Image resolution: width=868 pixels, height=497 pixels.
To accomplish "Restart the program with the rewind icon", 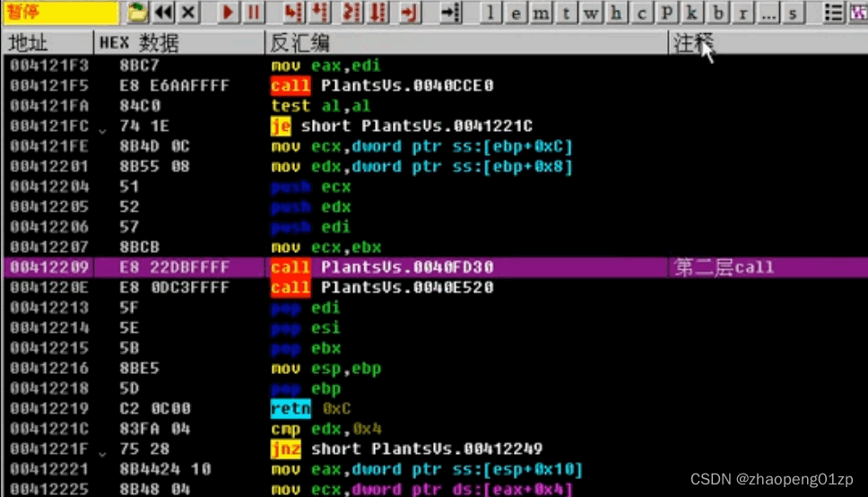I will click(163, 13).
